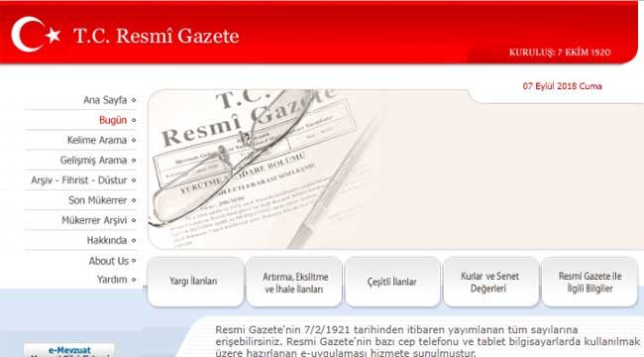The width and height of the screenshot is (644, 357).
Task: Open the e-Mevzuat banner
Action: click(69, 350)
